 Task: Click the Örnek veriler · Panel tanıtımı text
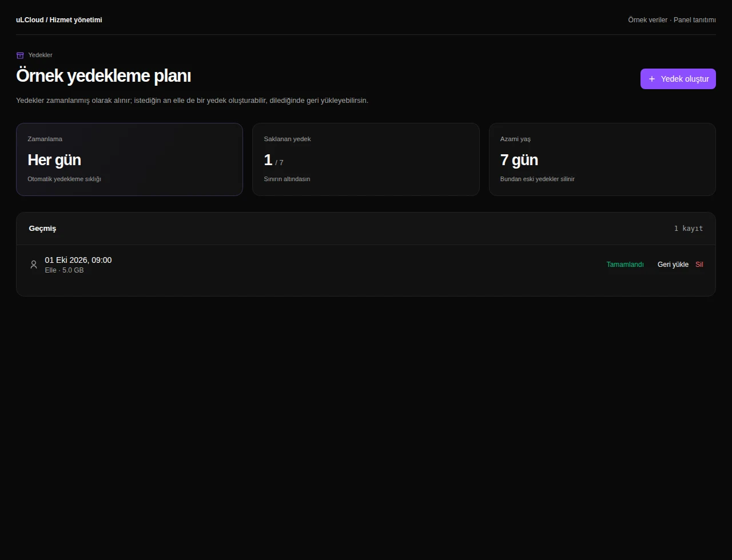[x=672, y=20]
